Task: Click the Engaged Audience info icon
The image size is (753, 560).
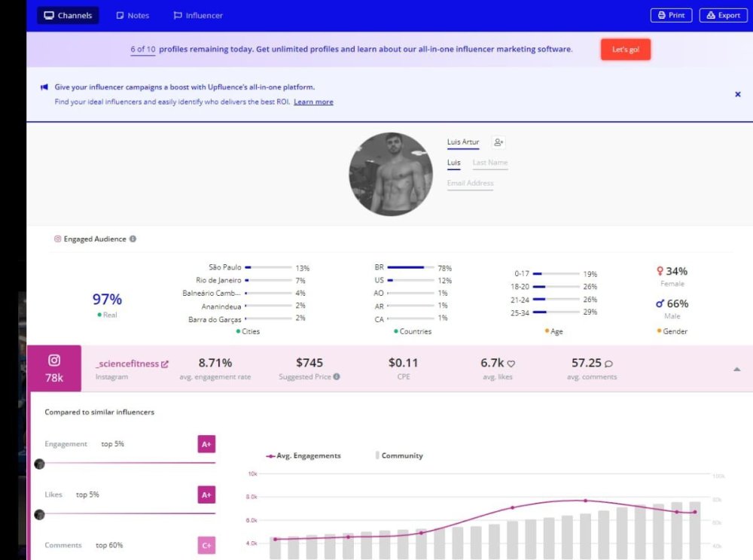Action: [x=133, y=239]
